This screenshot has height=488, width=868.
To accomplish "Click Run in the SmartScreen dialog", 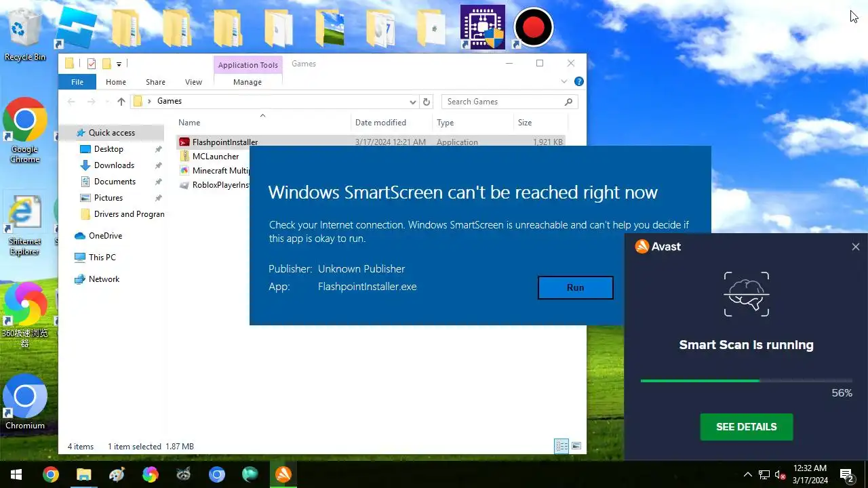I will tap(575, 287).
